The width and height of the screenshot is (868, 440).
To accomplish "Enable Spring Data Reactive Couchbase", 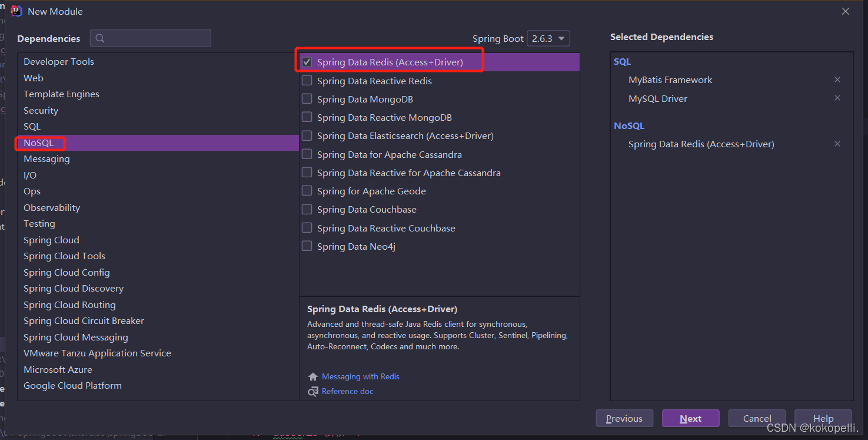I will click(x=307, y=227).
